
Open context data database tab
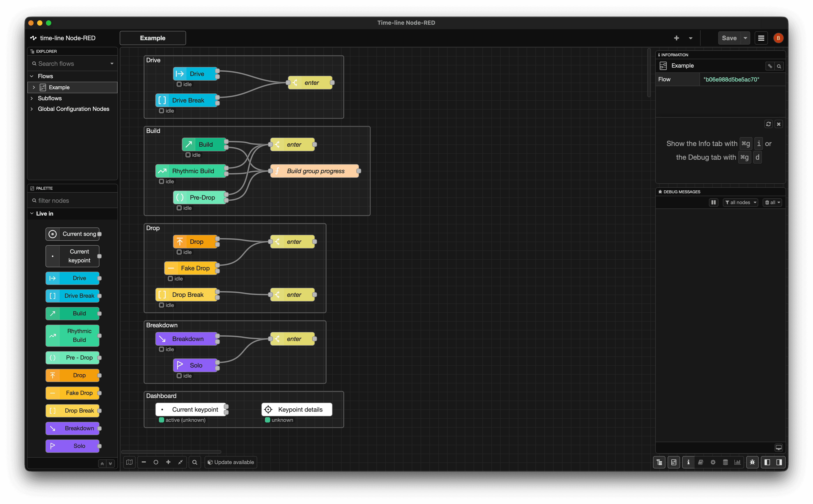point(725,462)
